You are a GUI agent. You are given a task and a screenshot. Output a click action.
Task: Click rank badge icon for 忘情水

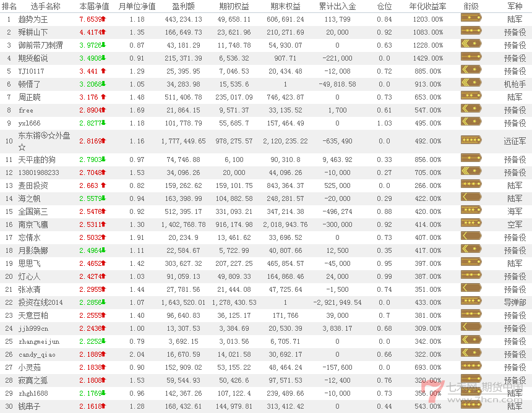point(471,236)
